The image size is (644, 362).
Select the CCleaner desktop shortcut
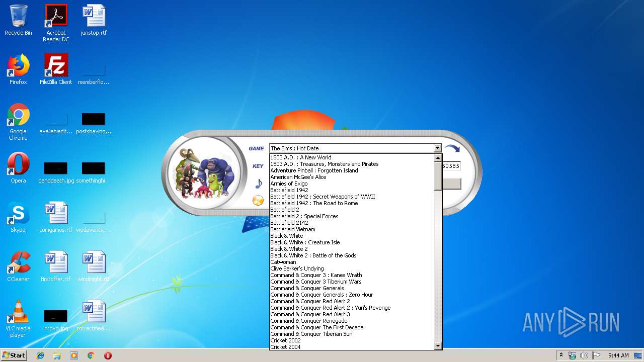click(x=18, y=266)
